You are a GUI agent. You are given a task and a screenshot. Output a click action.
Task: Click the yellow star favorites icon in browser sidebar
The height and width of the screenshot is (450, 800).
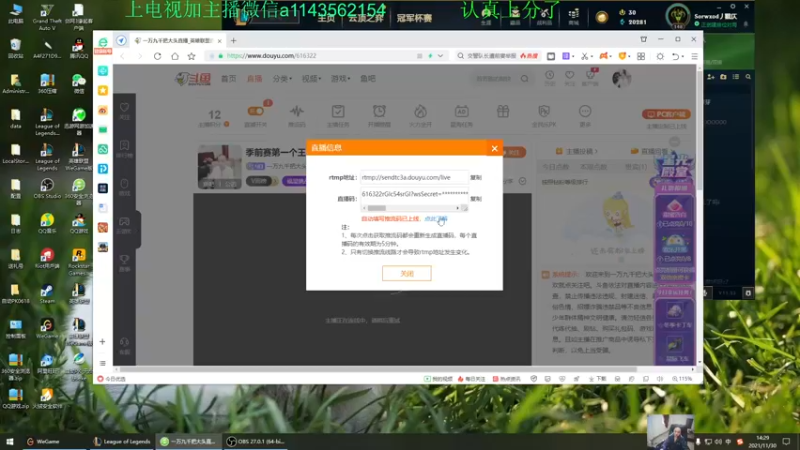tap(103, 90)
